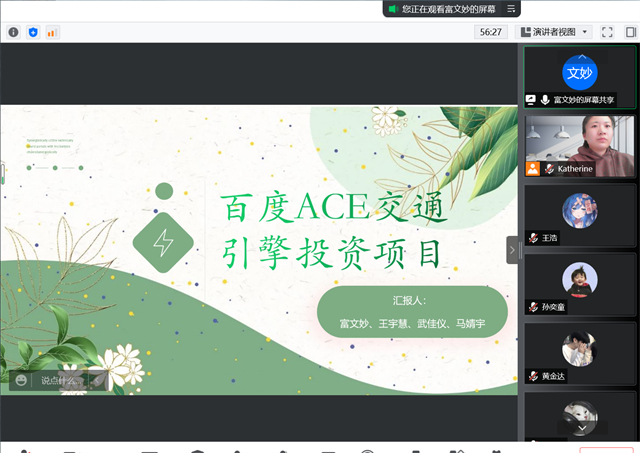
Task: Select 孙奕童's baby photo avatar
Action: pos(580,280)
